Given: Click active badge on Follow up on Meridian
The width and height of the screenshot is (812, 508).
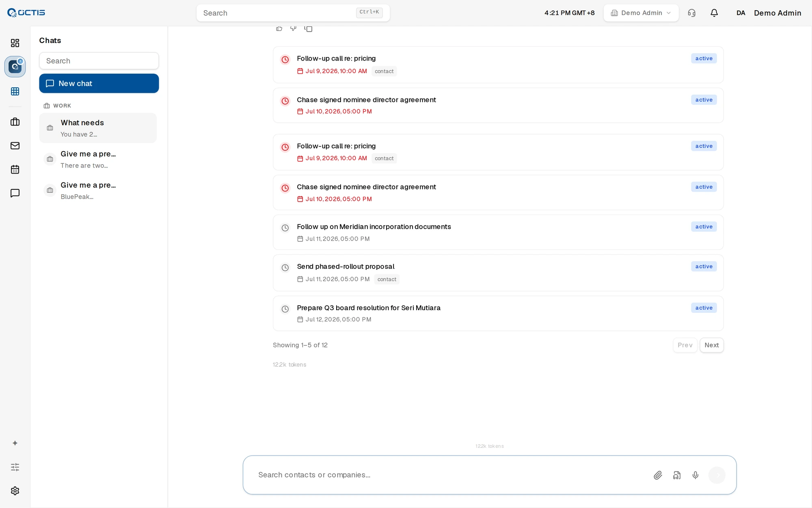Looking at the screenshot, I should pyautogui.click(x=704, y=227).
